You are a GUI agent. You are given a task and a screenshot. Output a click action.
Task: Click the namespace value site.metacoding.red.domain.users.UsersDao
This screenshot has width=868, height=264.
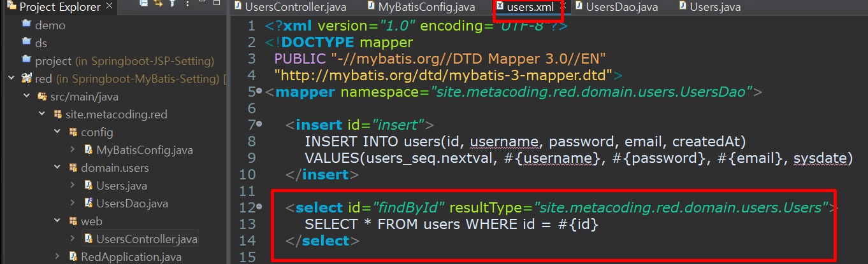point(590,92)
